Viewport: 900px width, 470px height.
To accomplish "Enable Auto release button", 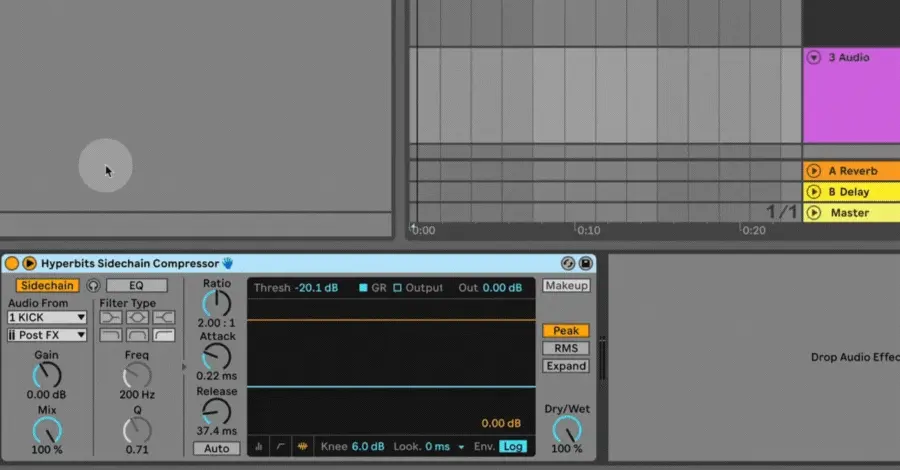I will 216,448.
